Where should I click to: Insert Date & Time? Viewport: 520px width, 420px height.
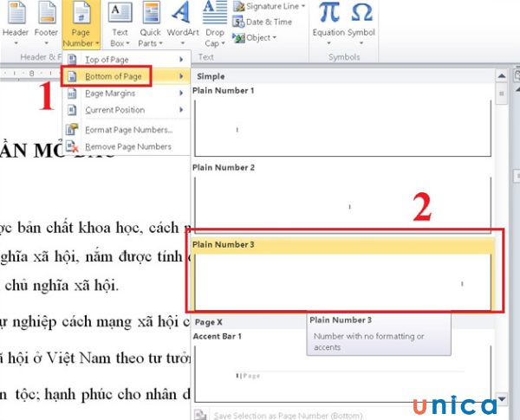[262, 22]
